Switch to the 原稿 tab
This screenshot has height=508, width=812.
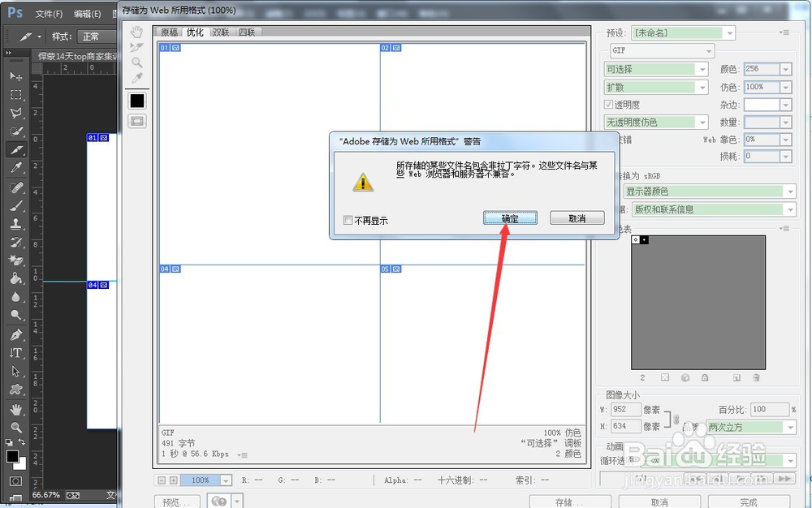170,32
